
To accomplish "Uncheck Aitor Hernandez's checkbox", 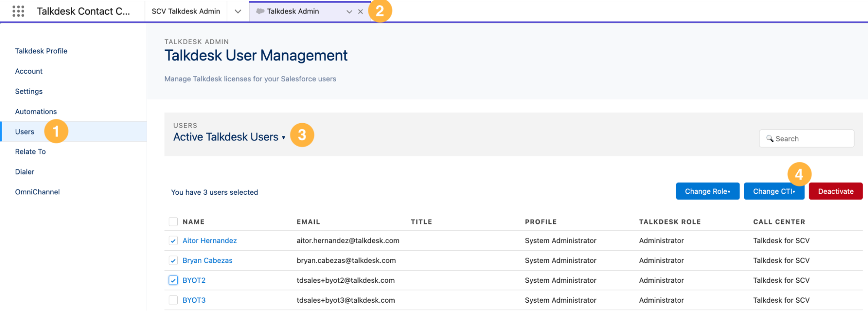I will [x=173, y=241].
